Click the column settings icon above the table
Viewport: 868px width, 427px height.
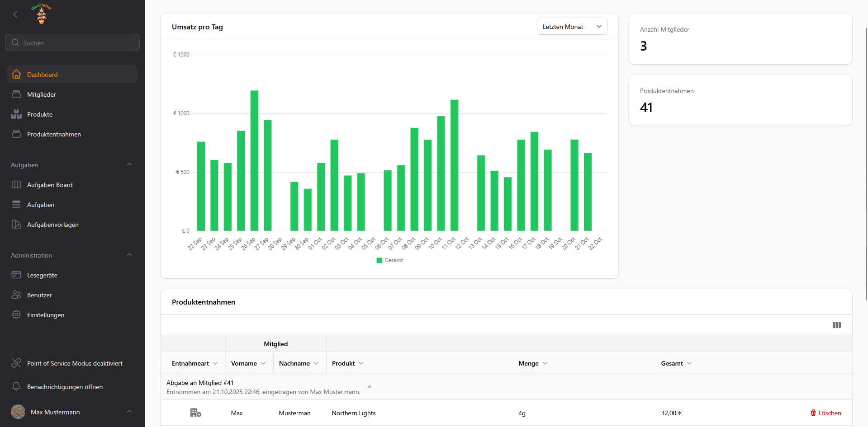837,325
